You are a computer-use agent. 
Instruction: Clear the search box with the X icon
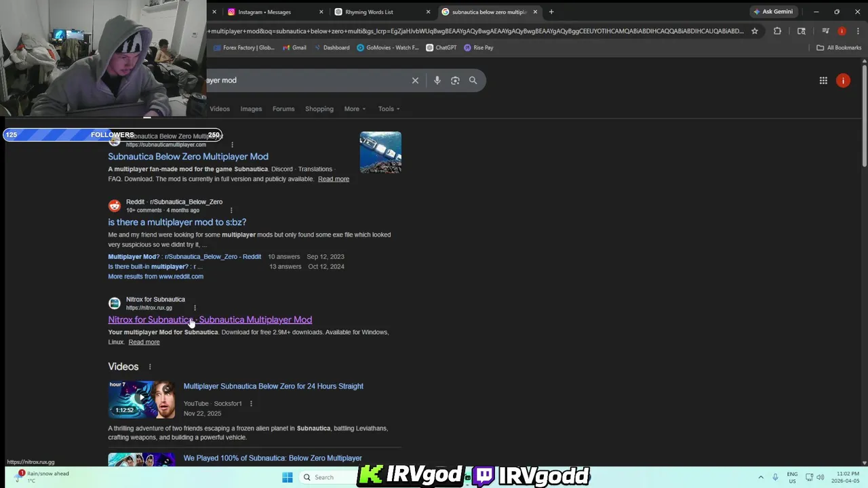(x=415, y=80)
